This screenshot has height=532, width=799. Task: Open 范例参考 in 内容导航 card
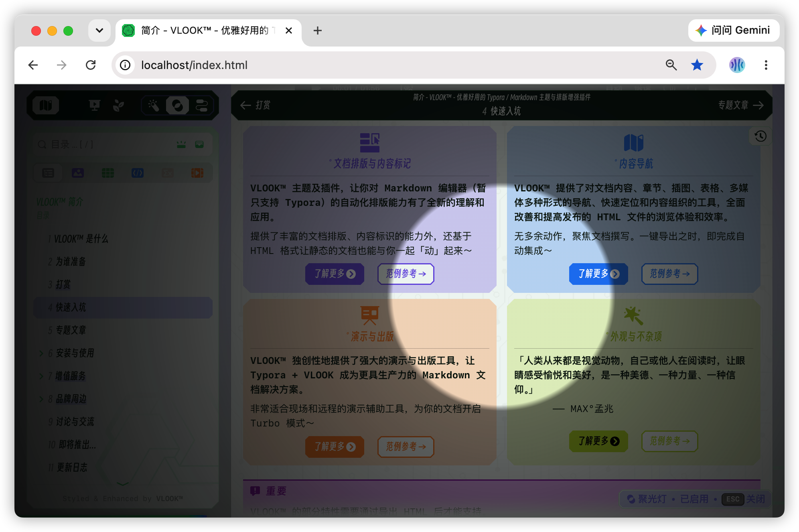[670, 274]
